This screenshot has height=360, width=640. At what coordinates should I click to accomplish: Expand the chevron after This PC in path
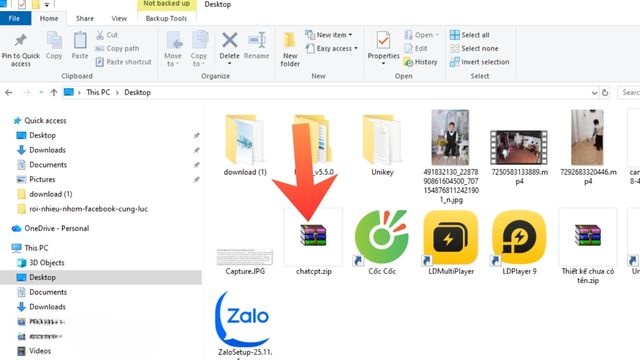(117, 93)
